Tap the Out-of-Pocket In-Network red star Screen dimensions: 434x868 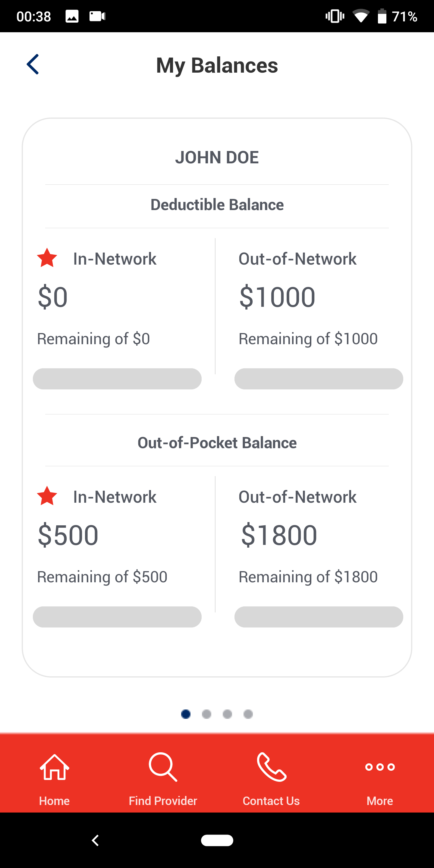[47, 496]
